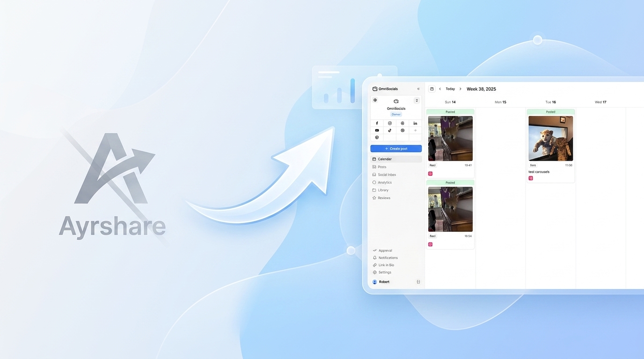The image size is (644, 359).
Task: Log out using icon beside Robert
Action: [x=418, y=282]
